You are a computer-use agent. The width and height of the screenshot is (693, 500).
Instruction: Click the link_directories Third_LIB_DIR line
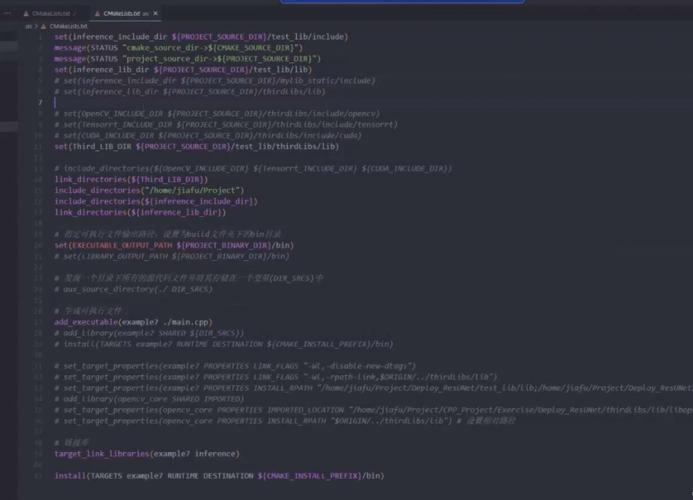(131, 179)
